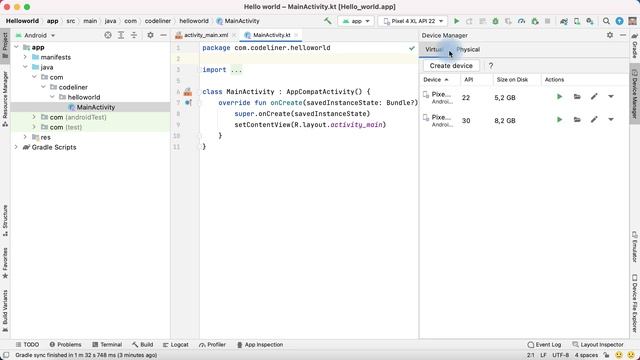The width and height of the screenshot is (640, 360).
Task: Edit the API 30 device pencil icon
Action: [594, 120]
